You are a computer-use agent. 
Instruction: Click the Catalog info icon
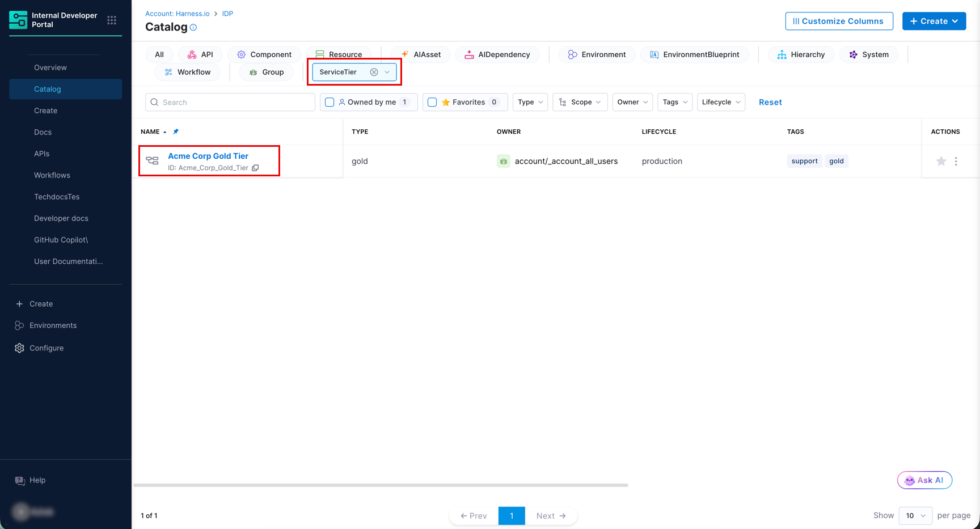coord(193,27)
